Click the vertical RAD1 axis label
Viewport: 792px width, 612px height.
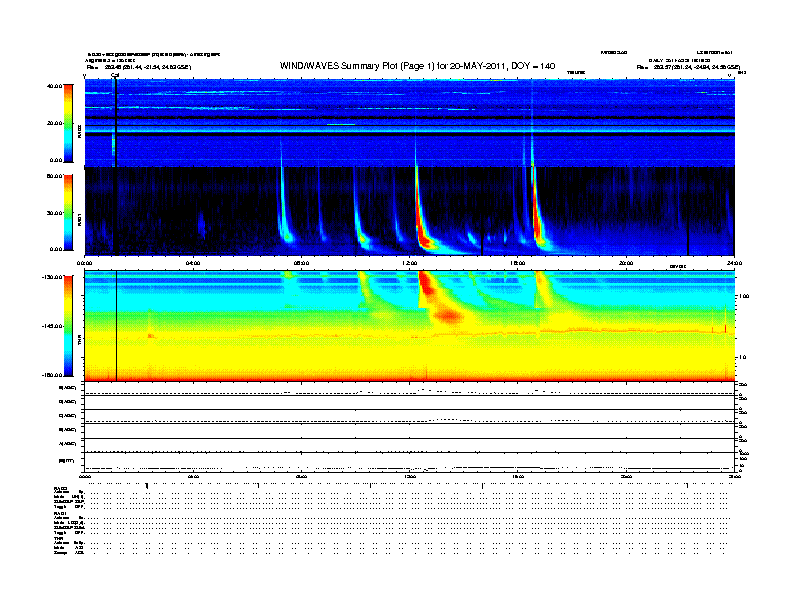(x=79, y=220)
